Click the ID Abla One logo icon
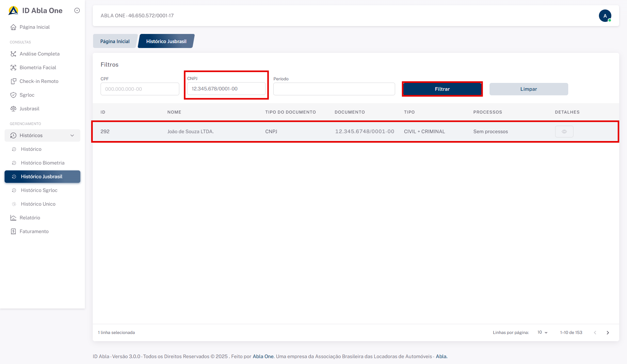 [x=13, y=10]
